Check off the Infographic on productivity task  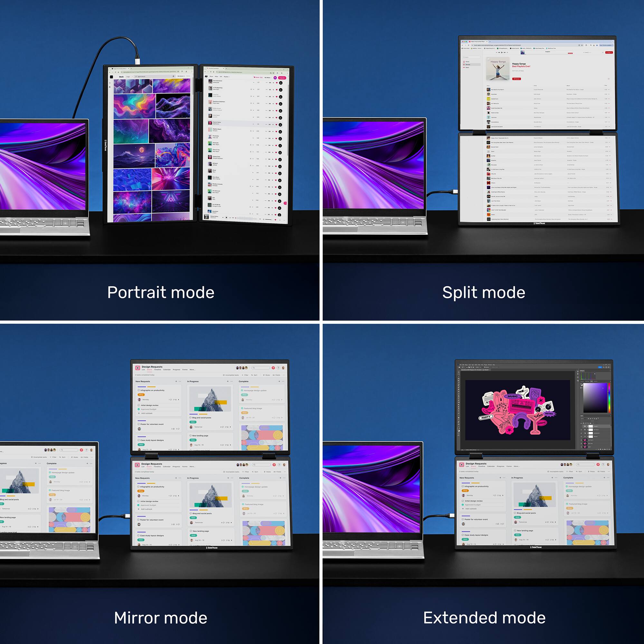click(x=139, y=390)
